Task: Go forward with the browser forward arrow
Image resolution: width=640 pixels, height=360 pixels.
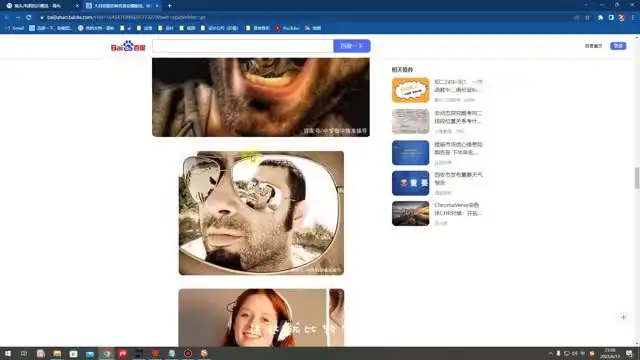Action: 18,17
